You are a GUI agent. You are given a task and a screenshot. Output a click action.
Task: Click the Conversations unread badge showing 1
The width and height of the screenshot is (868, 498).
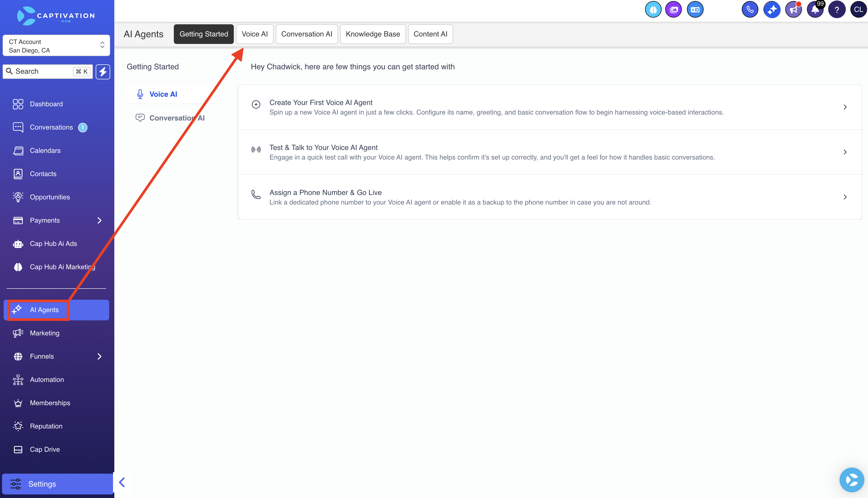(x=83, y=127)
